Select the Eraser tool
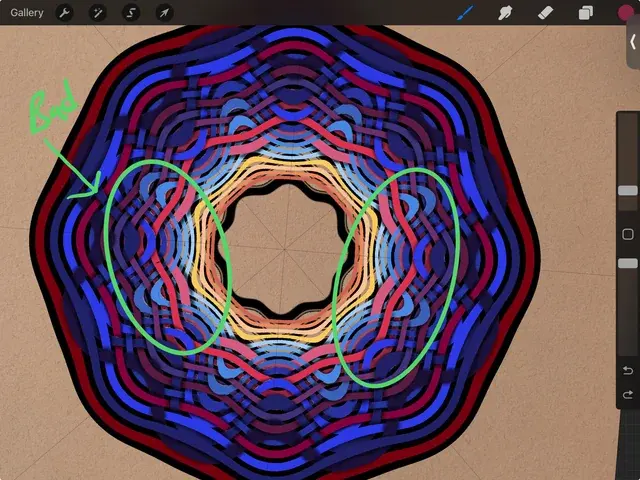The image size is (640, 480). pos(545,13)
